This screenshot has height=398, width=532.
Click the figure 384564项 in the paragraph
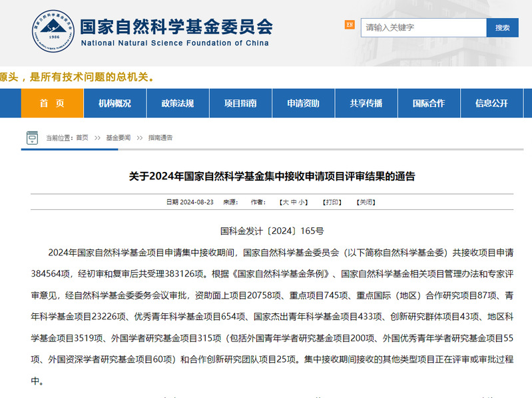tap(50, 274)
